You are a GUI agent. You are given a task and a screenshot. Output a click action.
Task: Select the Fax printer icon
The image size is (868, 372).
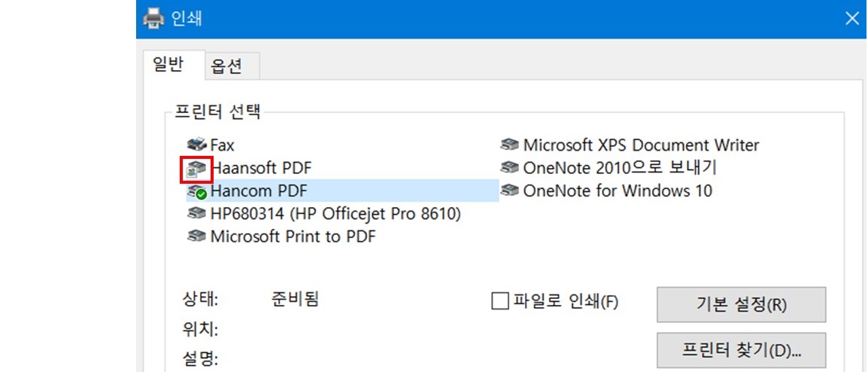point(197,145)
